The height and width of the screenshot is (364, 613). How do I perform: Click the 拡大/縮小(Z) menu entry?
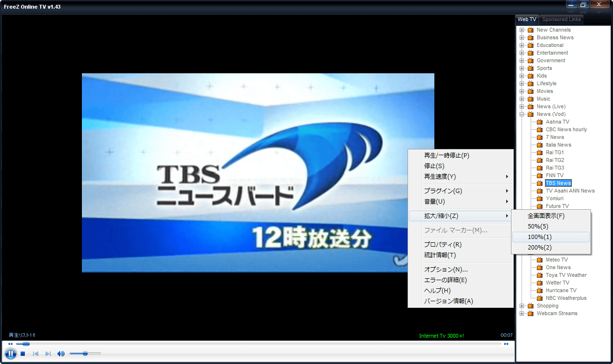pos(460,216)
